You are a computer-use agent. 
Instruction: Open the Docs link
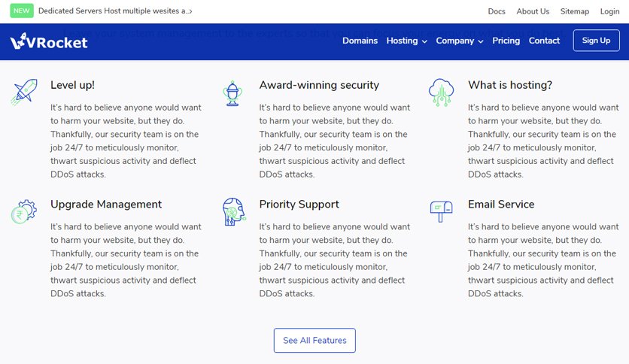[497, 11]
